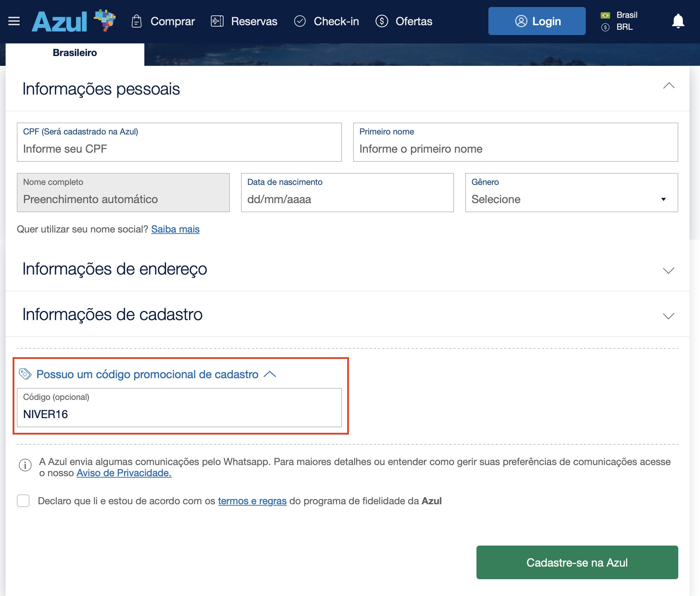This screenshot has width=700, height=596.
Task: Open the termos e regras link
Action: (252, 501)
